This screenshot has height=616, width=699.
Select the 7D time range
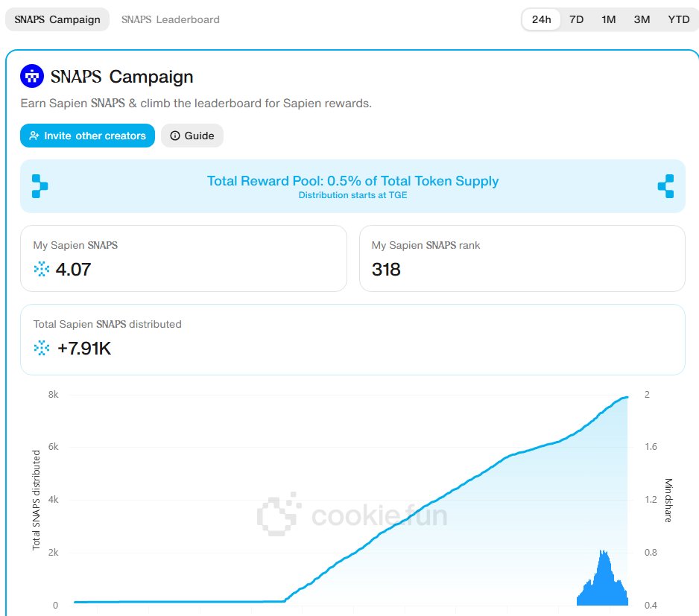tap(576, 19)
